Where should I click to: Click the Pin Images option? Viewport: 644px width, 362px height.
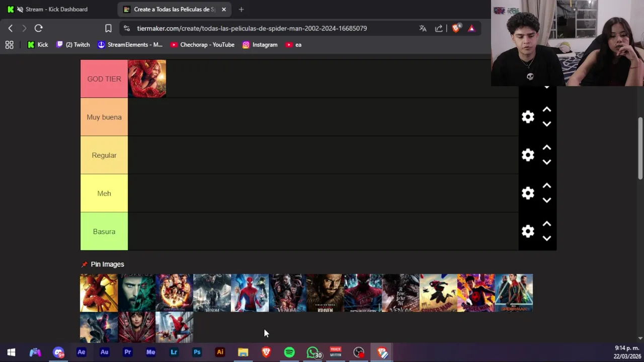(103, 264)
